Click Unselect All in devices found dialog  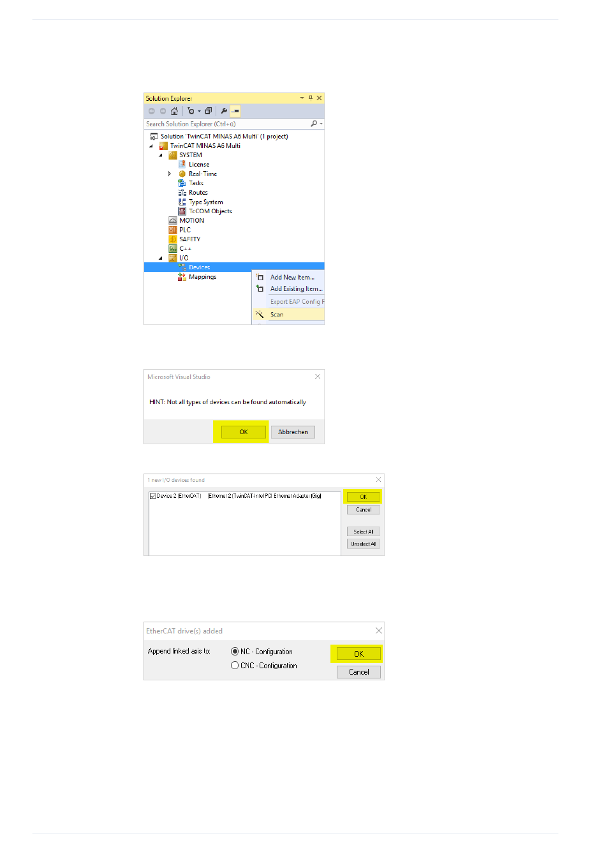[x=364, y=544]
